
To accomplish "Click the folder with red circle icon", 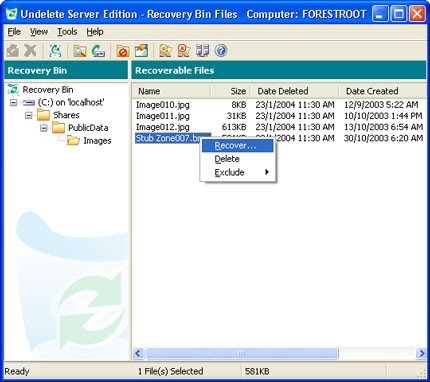I will (184, 51).
